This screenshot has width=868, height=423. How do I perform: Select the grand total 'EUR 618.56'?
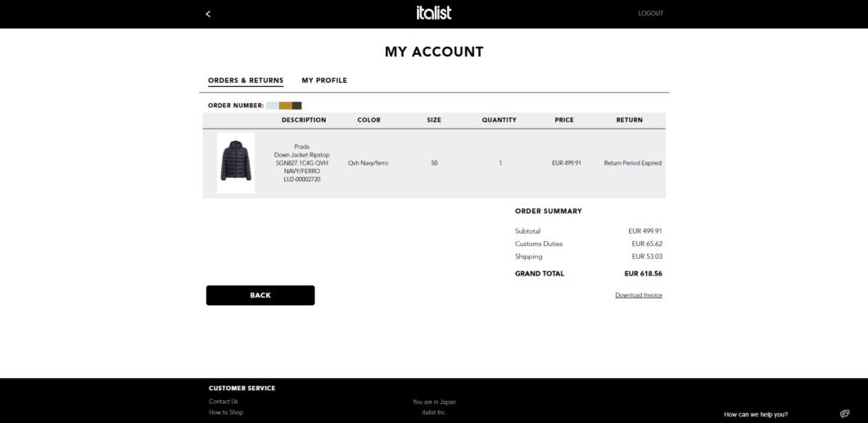[644, 274]
